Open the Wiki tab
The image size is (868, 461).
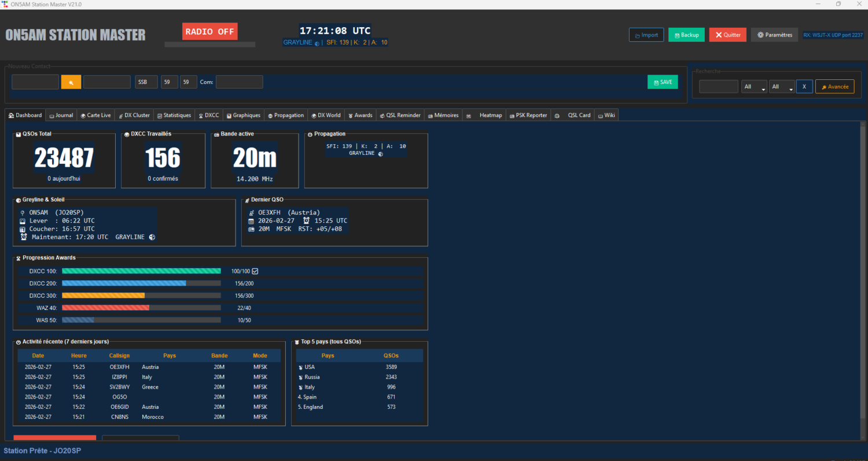click(606, 115)
